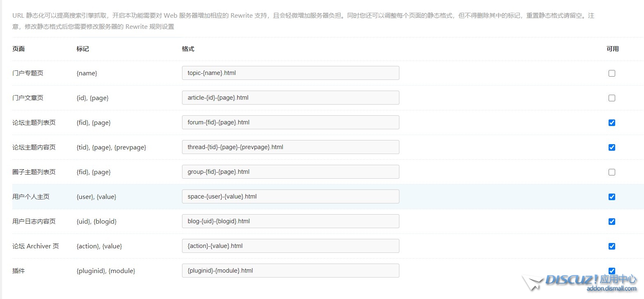Focus the forum-{fid}-{page}.html input
This screenshot has width=644, height=299.
pyautogui.click(x=290, y=122)
